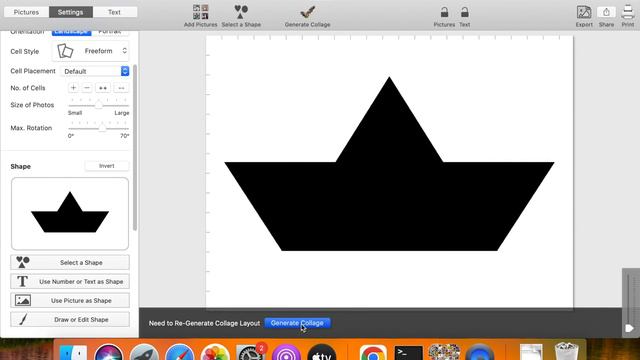
Task: Select the Portrait orientation option
Action: pos(110,32)
